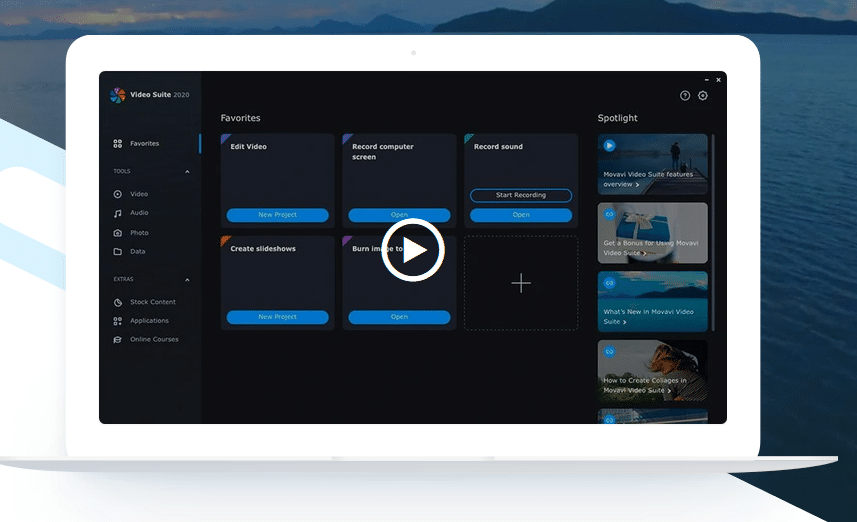This screenshot has height=522, width=857.
Task: Go to Video in sidebar
Action: point(139,194)
